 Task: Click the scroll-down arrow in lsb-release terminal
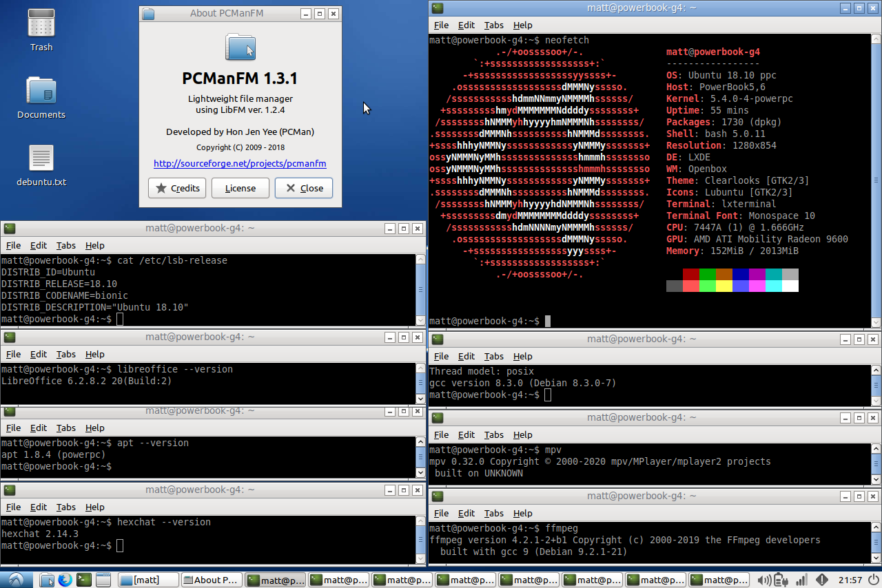click(x=421, y=321)
